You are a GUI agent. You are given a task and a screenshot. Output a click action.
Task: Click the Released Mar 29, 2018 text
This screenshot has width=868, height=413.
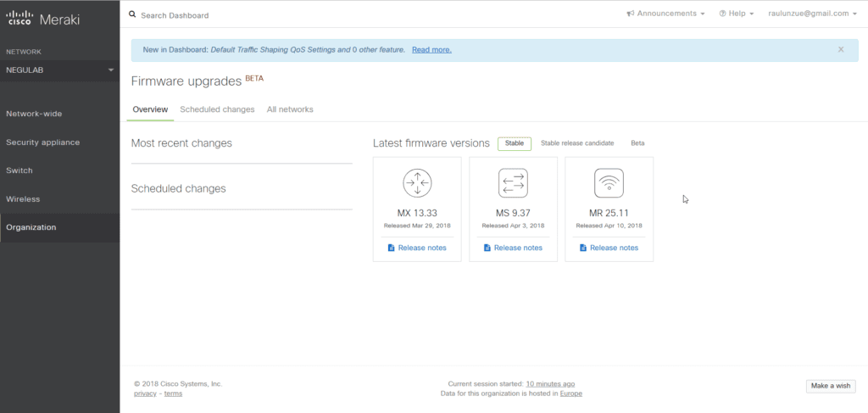tap(417, 226)
